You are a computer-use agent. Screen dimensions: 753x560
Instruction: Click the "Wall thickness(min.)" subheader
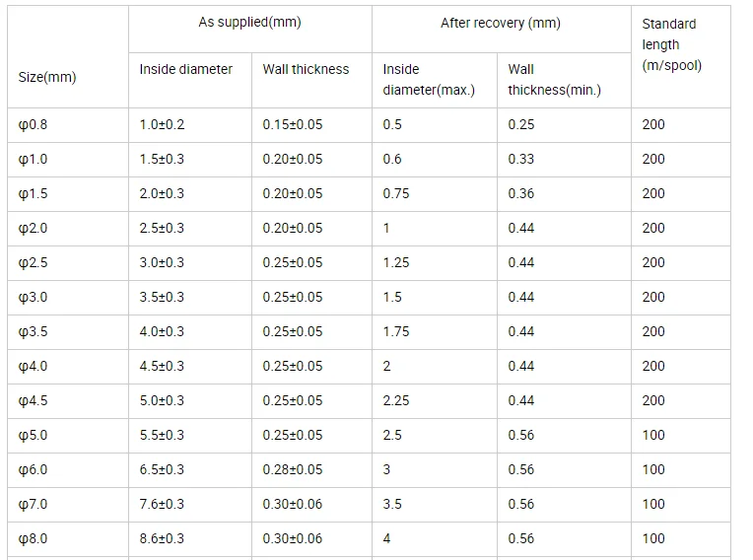pyautogui.click(x=554, y=80)
